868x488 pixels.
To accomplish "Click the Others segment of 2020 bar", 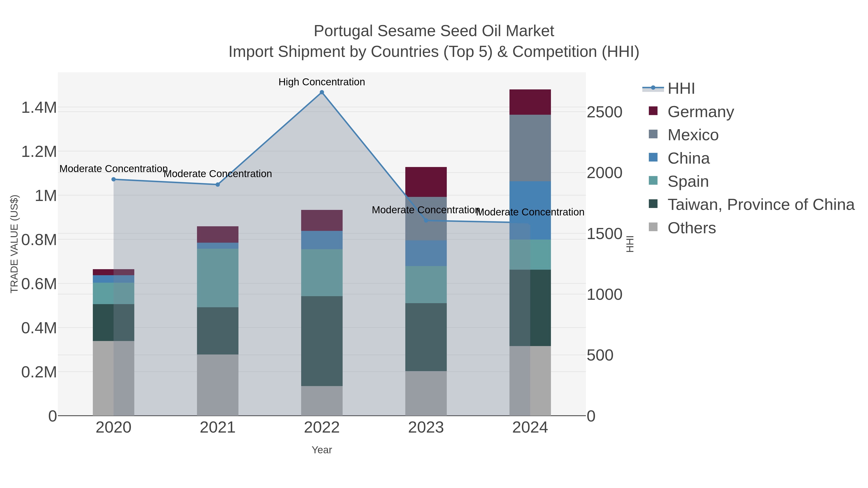I will 114,378.
